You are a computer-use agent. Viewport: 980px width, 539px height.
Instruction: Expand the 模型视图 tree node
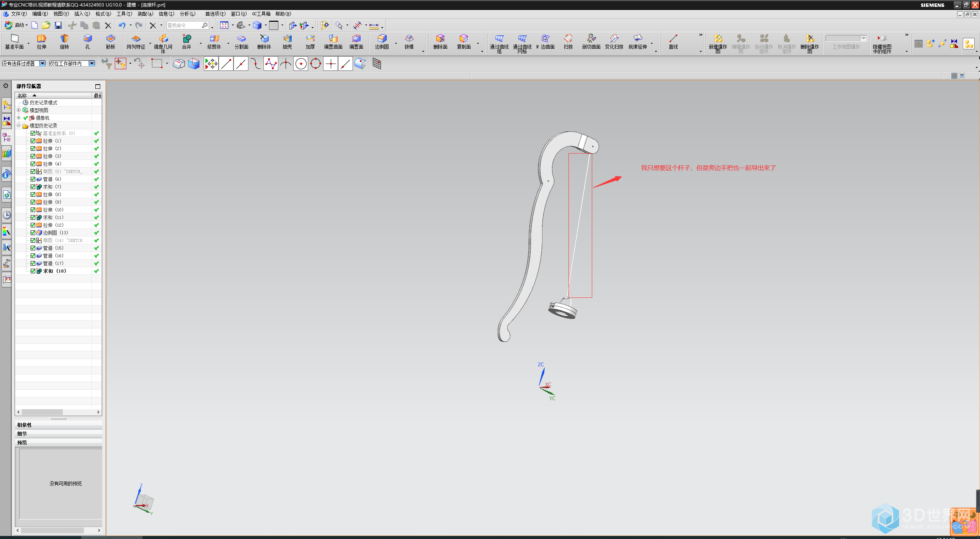pos(18,110)
